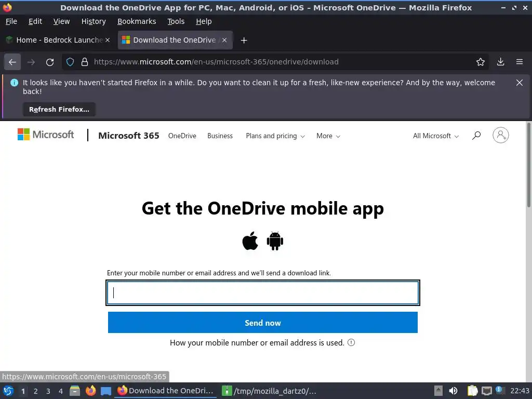Image resolution: width=532 pixels, height=399 pixels.
Task: Select the Download the OneDrive tab
Action: pyautogui.click(x=175, y=40)
